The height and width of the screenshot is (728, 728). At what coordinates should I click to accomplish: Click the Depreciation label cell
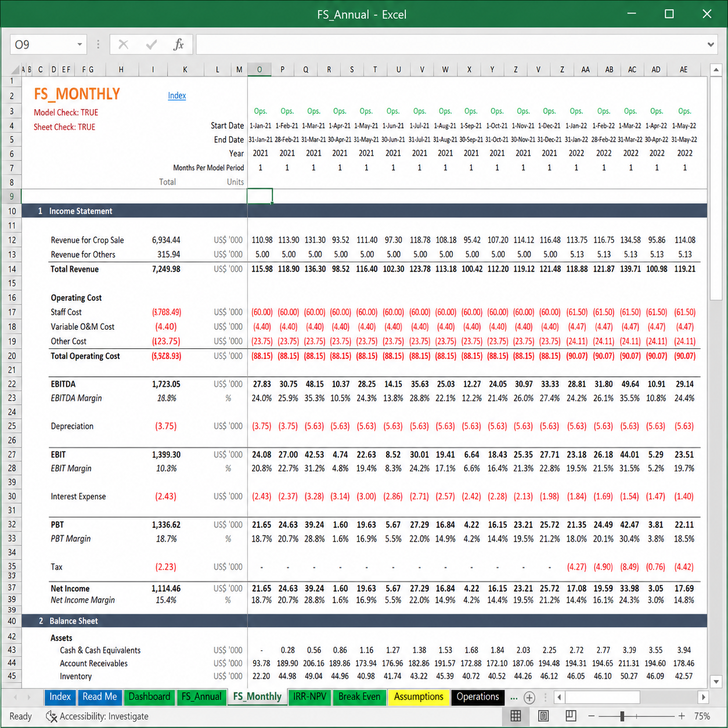pyautogui.click(x=72, y=426)
